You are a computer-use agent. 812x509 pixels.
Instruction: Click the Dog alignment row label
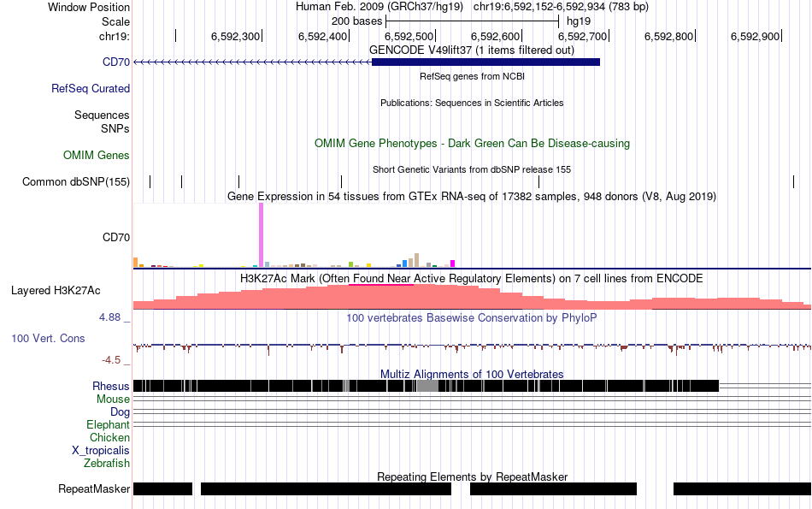[x=121, y=412]
